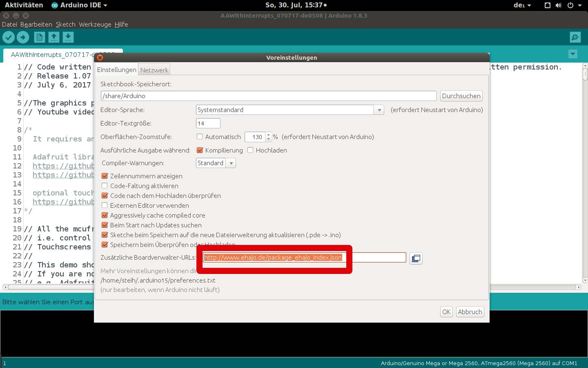Enable Code-Faltung aktivieren checkbox
Screen dimensions: 588x368
click(105, 186)
